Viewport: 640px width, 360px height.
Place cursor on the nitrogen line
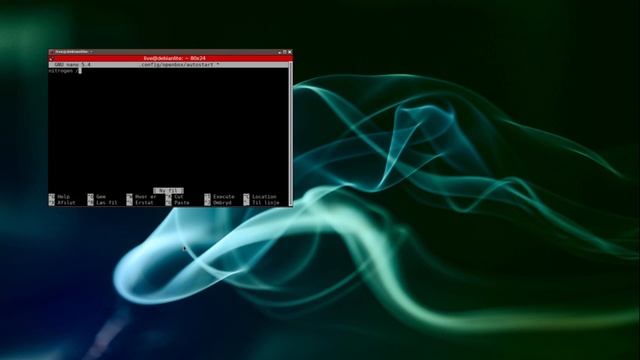pyautogui.click(x=64, y=71)
